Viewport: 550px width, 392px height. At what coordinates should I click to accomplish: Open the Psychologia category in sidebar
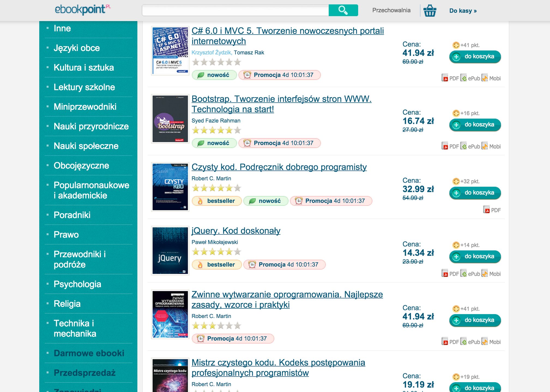pos(77,284)
